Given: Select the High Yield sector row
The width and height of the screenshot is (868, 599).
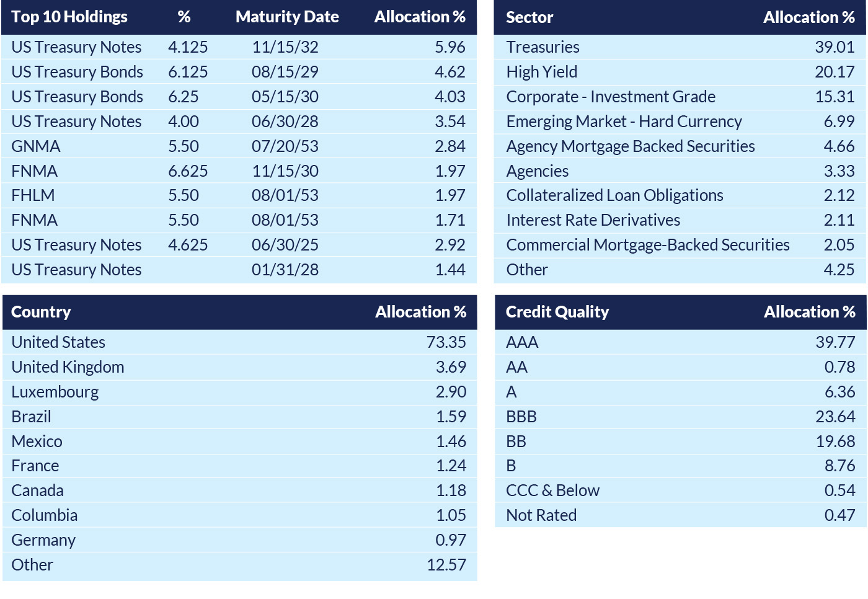Looking at the screenshot, I should tap(542, 72).
